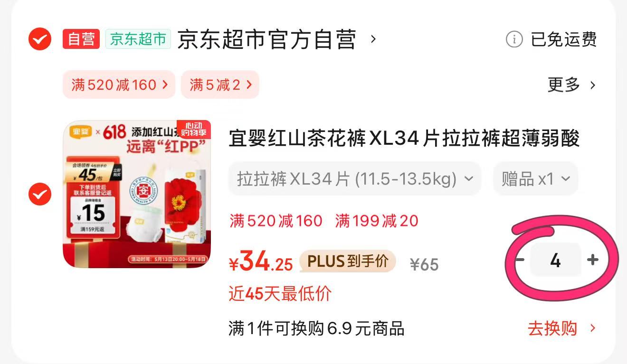Click the 去换购 link
Screen dimensions: 627x364
tap(561, 328)
